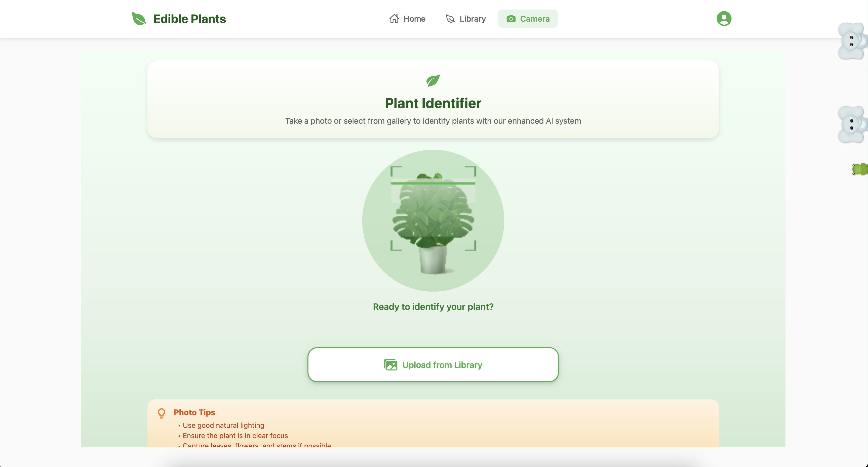Click the Home house icon
This screenshot has width=868, height=467.
pyautogui.click(x=394, y=19)
